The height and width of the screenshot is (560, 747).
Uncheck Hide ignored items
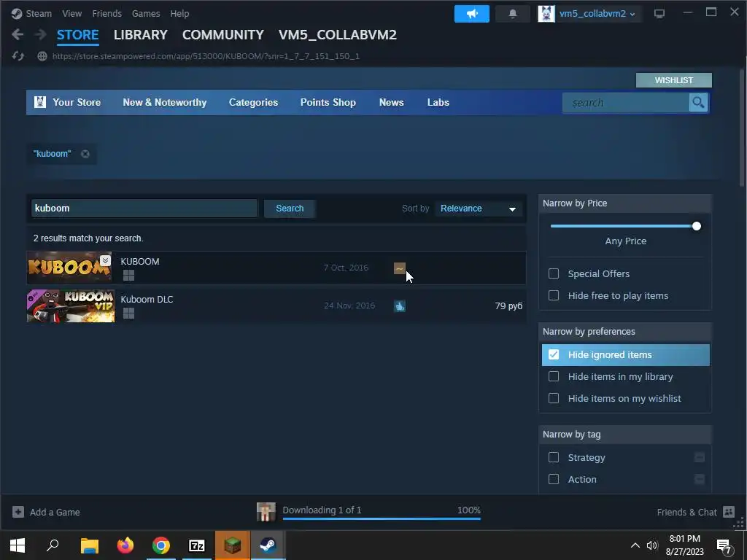554,354
